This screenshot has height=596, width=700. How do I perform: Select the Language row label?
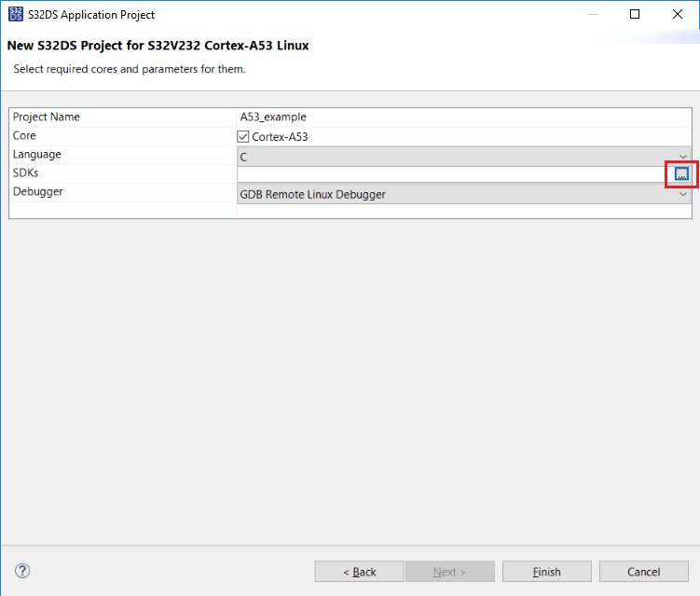click(x=37, y=155)
